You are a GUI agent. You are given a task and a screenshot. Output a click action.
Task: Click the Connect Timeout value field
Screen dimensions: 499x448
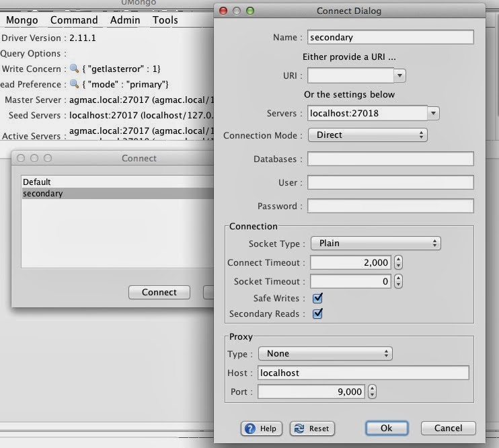[350, 263]
